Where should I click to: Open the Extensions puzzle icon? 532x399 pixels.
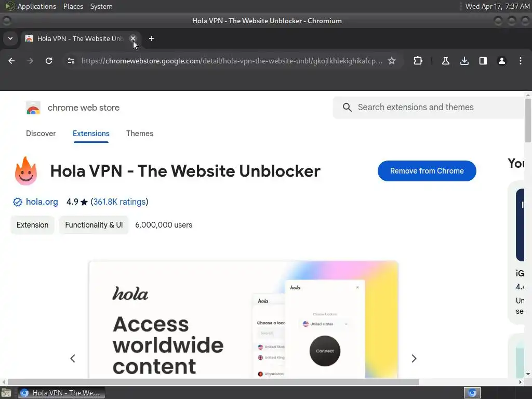[x=418, y=61]
